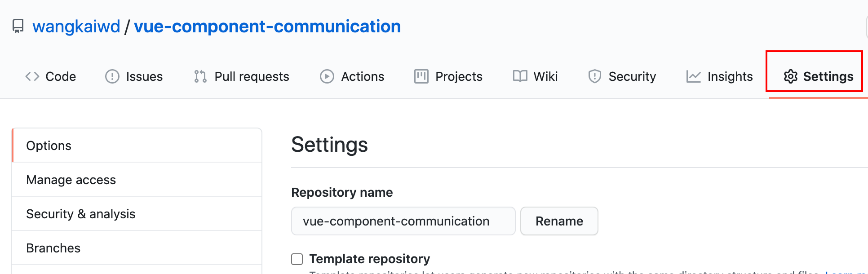Click the Actions play icon
The image size is (868, 274).
click(x=327, y=76)
